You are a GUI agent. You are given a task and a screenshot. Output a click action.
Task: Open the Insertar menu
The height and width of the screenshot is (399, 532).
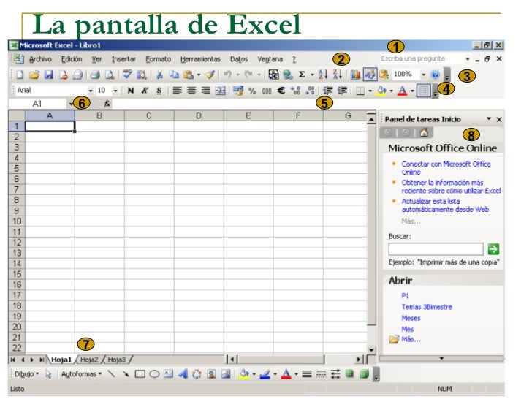123,59
